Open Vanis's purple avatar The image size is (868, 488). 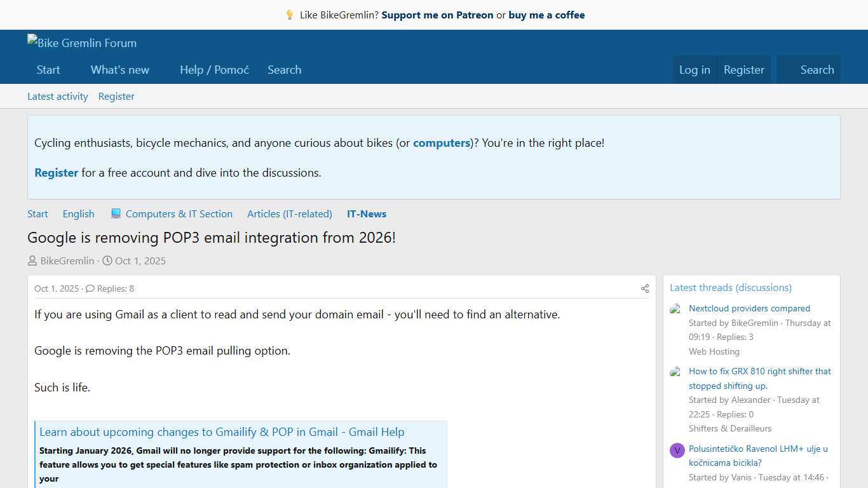[677, 451]
